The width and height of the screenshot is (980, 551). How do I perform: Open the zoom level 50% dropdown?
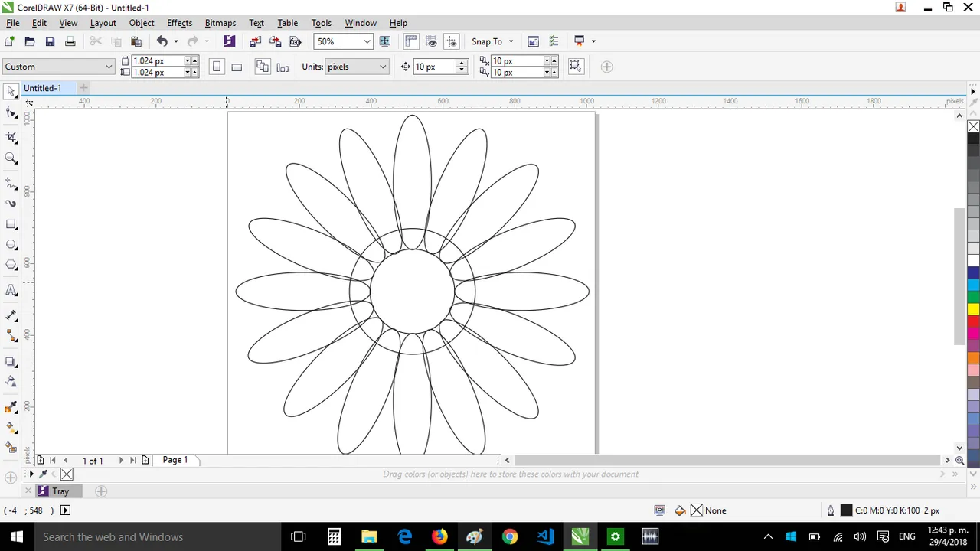tap(367, 41)
